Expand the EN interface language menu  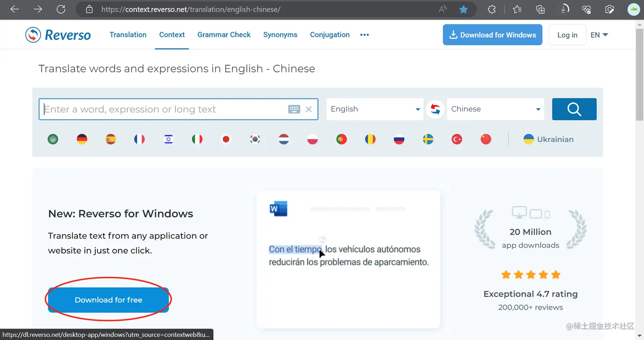point(599,35)
